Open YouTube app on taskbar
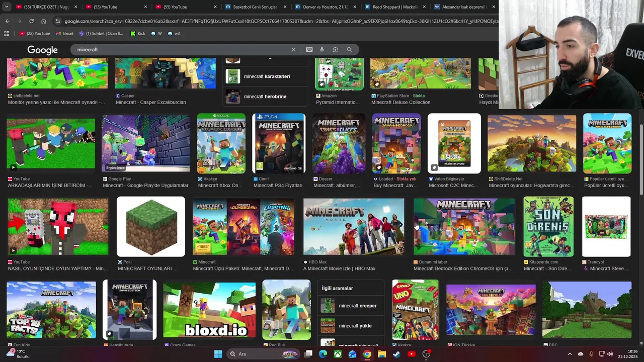Image resolution: width=644 pixels, height=362 pixels. (x=412, y=354)
